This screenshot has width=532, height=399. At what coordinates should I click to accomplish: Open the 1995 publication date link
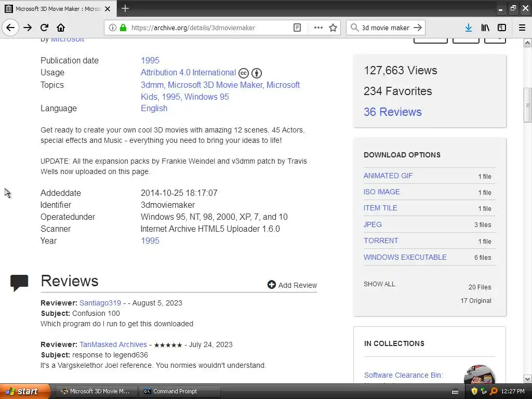click(150, 60)
